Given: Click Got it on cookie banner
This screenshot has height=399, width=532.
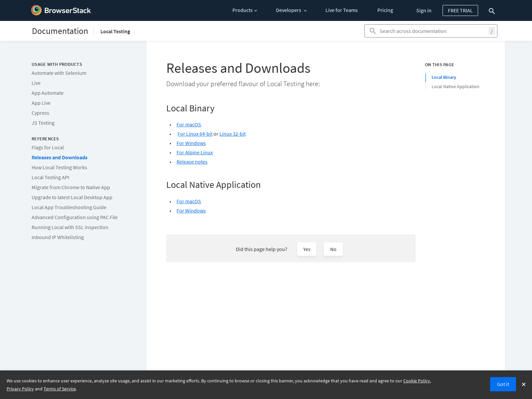Looking at the screenshot, I should [503, 384].
